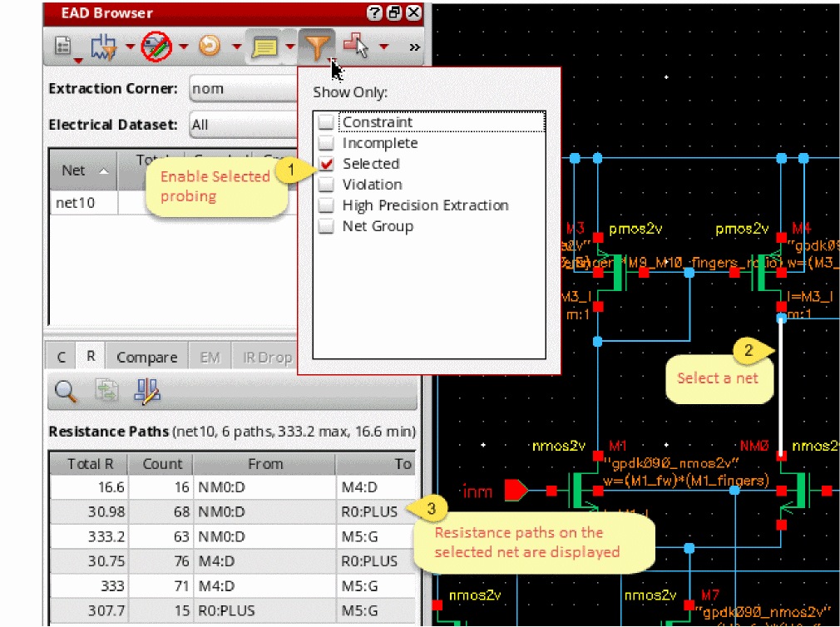Uncheck the Selected checkbox
Screen dimensions: 840x627
(327, 164)
